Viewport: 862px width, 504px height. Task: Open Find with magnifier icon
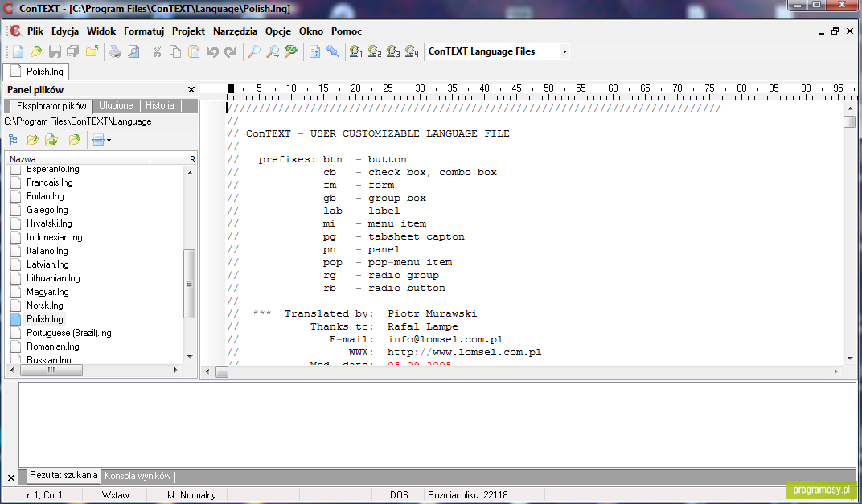click(x=254, y=51)
